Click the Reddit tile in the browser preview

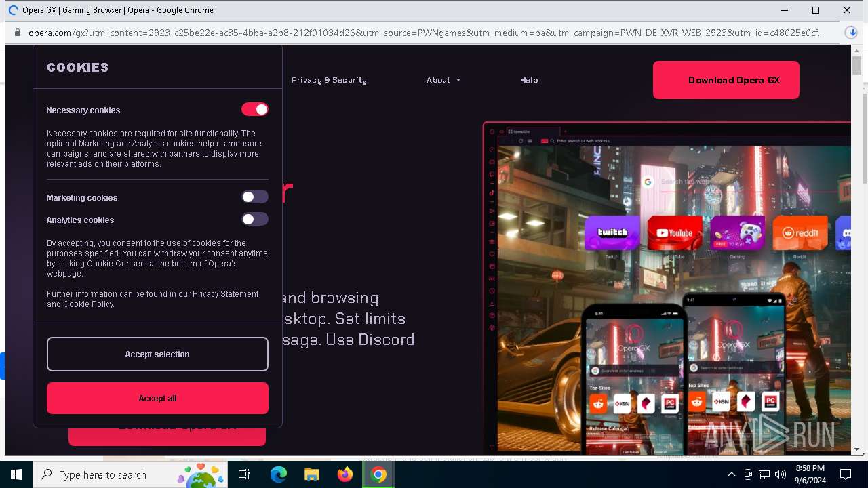pyautogui.click(x=800, y=233)
